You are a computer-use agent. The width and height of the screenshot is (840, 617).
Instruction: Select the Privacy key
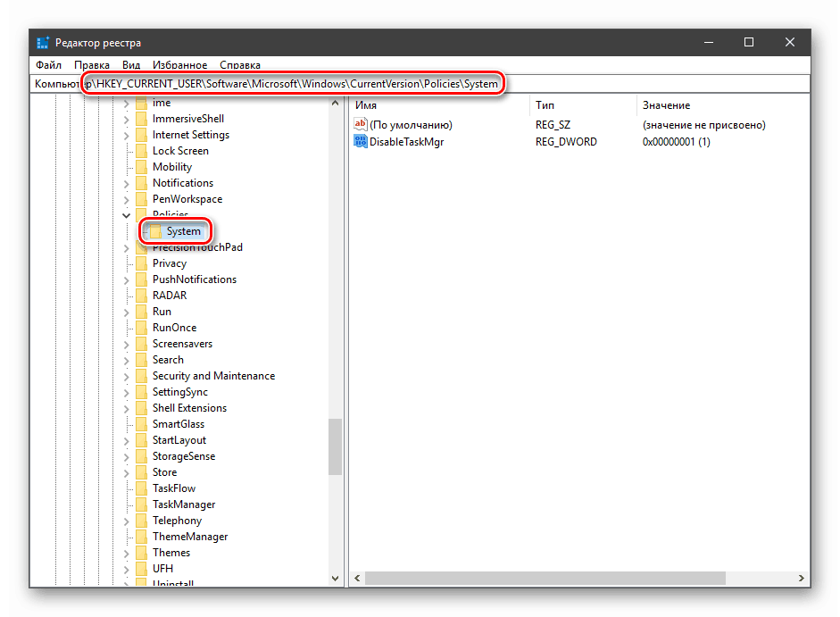click(170, 263)
